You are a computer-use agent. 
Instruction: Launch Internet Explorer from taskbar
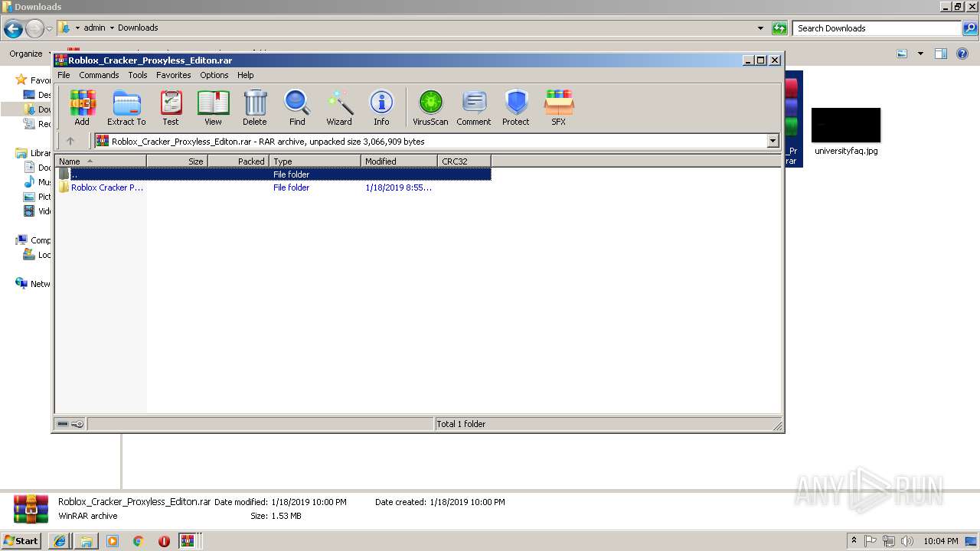tap(60, 541)
